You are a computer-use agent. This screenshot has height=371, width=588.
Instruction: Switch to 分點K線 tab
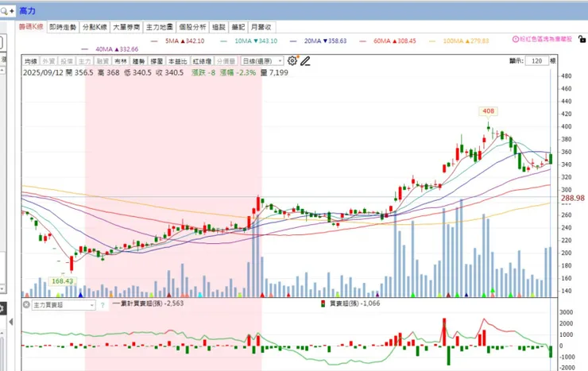95,27
